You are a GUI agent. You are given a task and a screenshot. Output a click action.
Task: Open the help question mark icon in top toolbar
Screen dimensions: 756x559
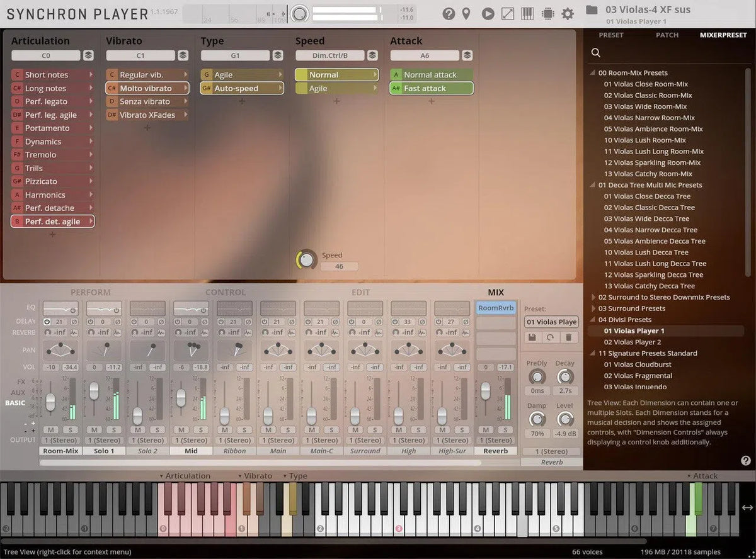coord(449,14)
